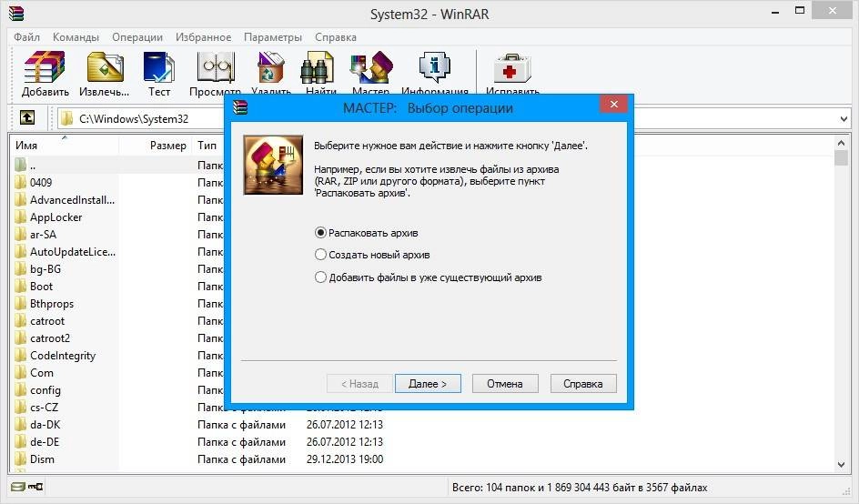Click the WinRAR icon in main title bar

[16, 13]
